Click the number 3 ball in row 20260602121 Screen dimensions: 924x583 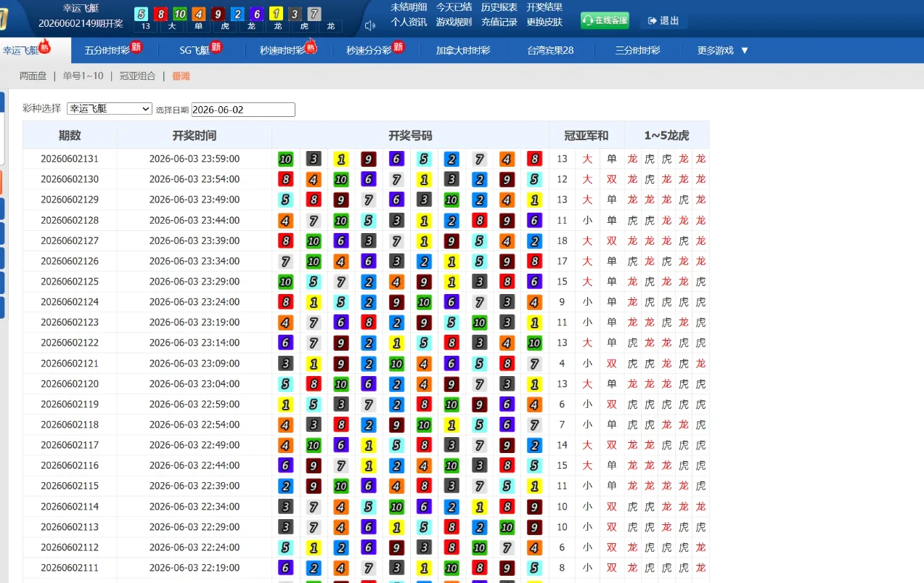[x=285, y=363]
